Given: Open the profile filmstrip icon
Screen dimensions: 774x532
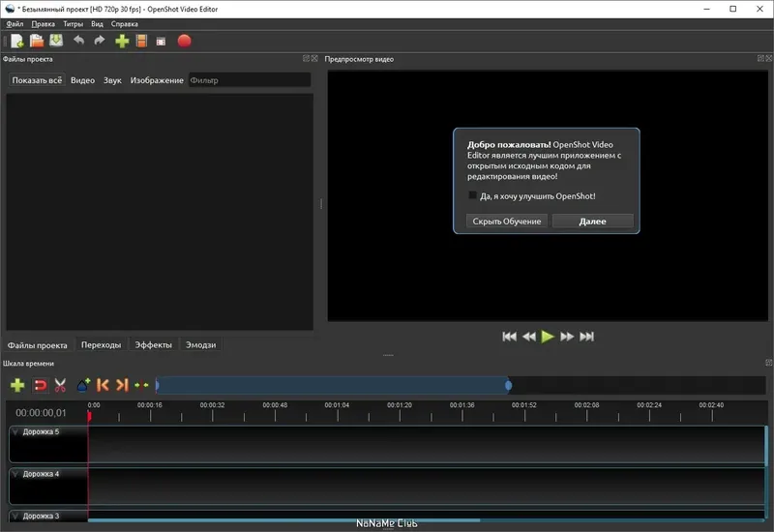Looking at the screenshot, I should tap(141, 41).
